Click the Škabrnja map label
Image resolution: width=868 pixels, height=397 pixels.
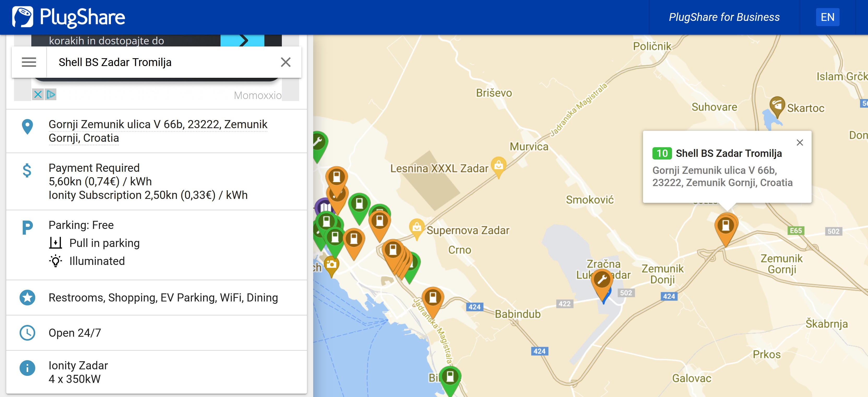click(x=826, y=324)
